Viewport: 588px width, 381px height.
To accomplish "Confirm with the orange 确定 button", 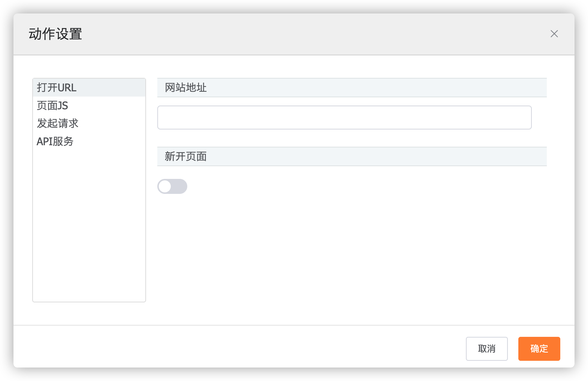I will click(x=539, y=349).
